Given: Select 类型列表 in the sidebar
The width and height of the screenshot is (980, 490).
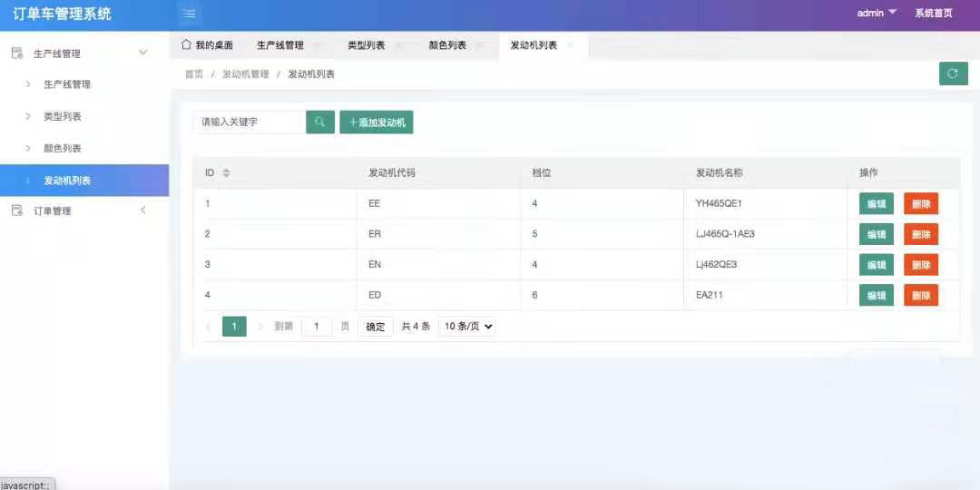Looking at the screenshot, I should pos(63,117).
